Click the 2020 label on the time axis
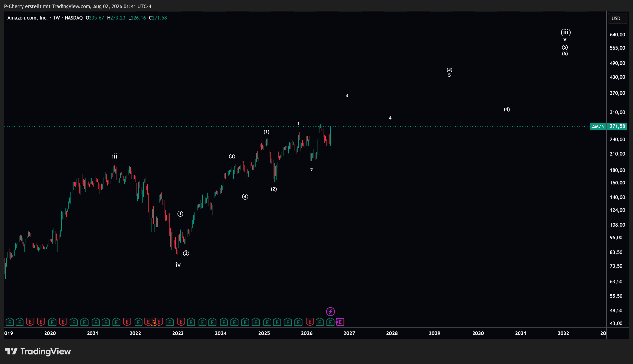 click(50, 333)
